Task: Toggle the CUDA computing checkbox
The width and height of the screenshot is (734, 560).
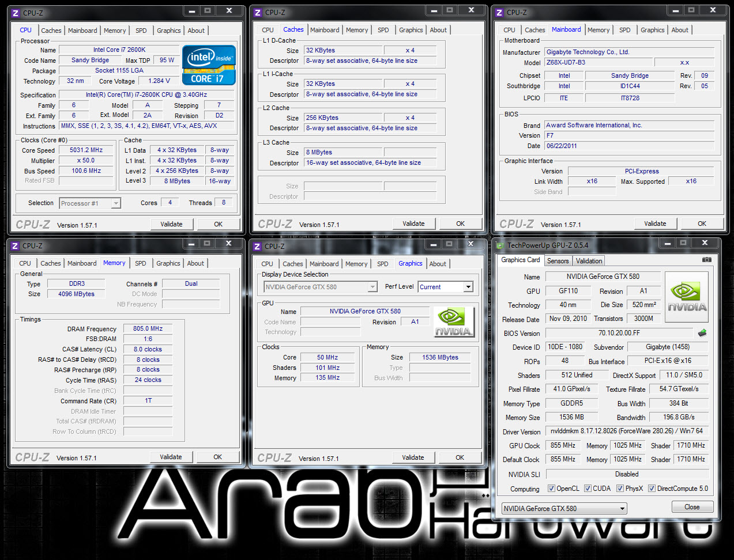Action: point(588,489)
